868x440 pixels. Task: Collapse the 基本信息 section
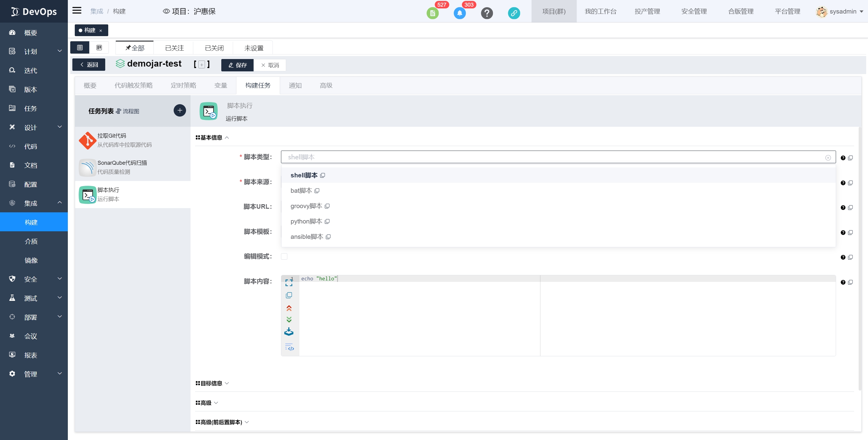(212, 137)
